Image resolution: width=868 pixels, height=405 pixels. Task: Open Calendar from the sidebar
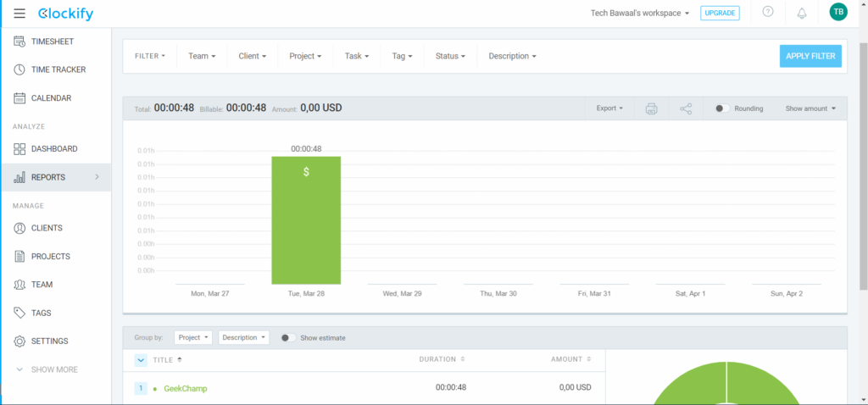pos(51,98)
